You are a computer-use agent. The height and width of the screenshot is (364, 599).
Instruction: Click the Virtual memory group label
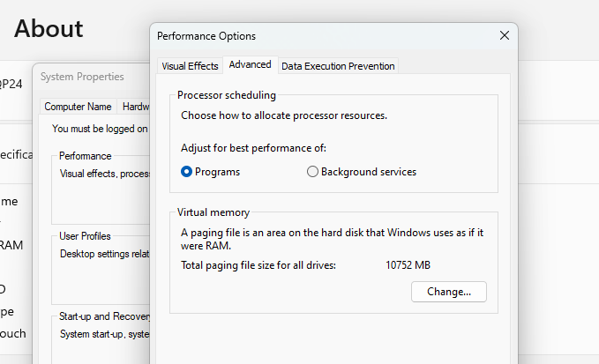(213, 212)
